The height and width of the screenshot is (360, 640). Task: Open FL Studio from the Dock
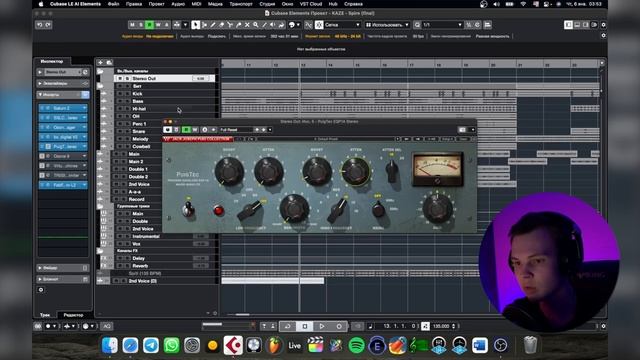pos(274,345)
